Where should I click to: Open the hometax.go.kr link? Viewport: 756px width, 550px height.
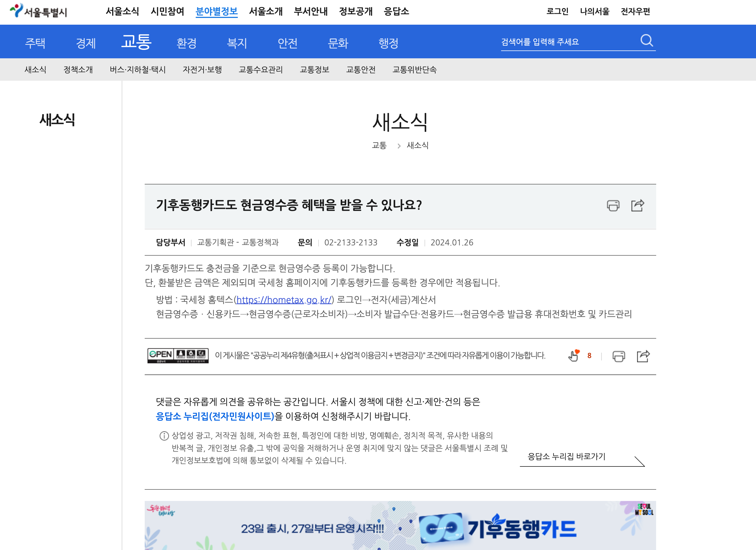(x=284, y=300)
